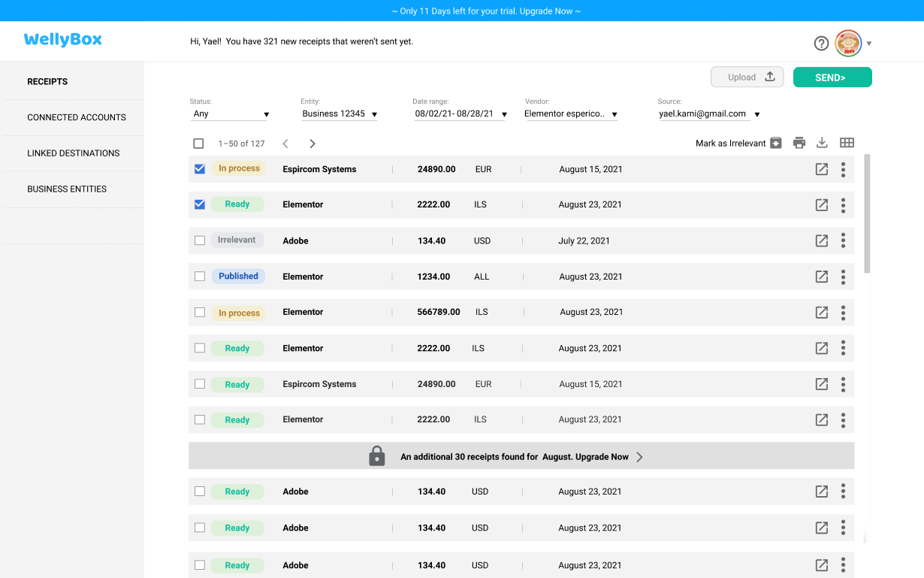This screenshot has height=578, width=924.
Task: Open more options for Irrelevant Adobe row
Action: (x=843, y=241)
